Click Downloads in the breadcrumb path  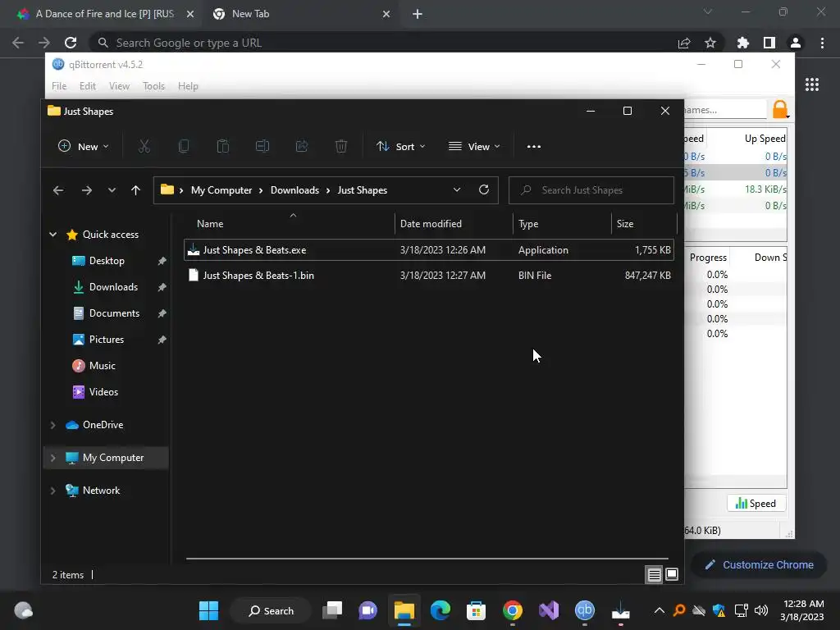click(x=294, y=190)
